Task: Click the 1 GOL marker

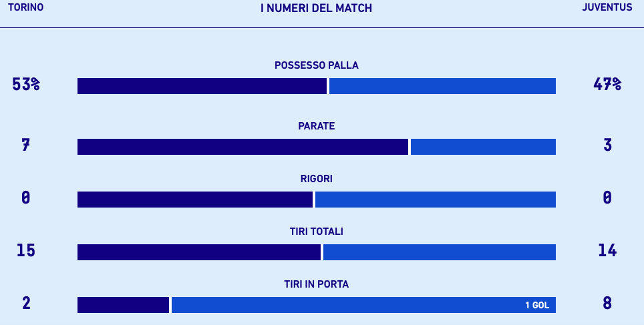Action: point(537,305)
